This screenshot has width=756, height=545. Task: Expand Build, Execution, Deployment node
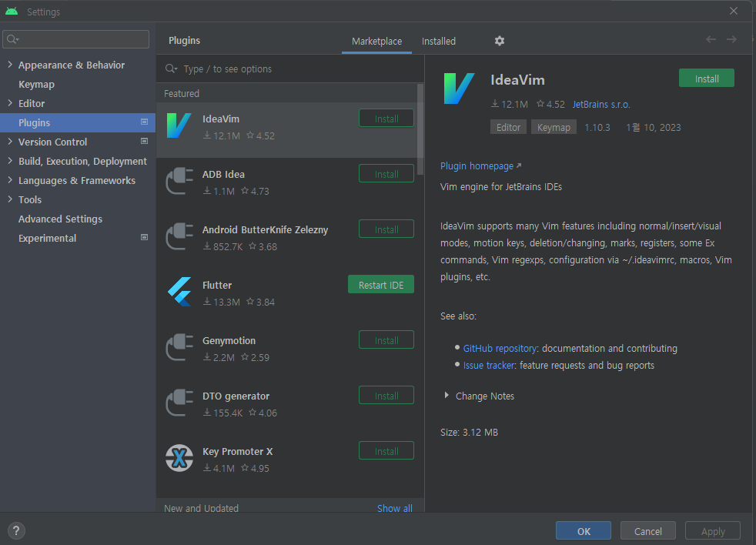10,161
